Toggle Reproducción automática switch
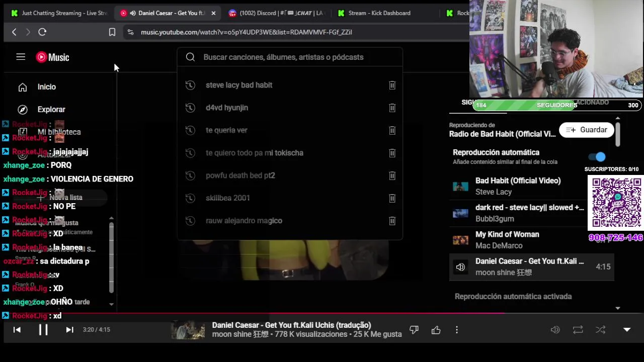 597,157
